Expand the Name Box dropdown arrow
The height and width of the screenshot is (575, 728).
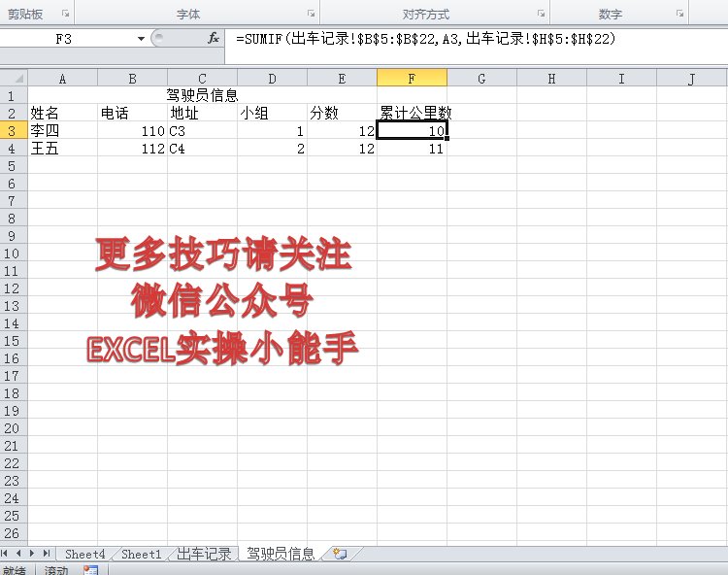click(141, 39)
